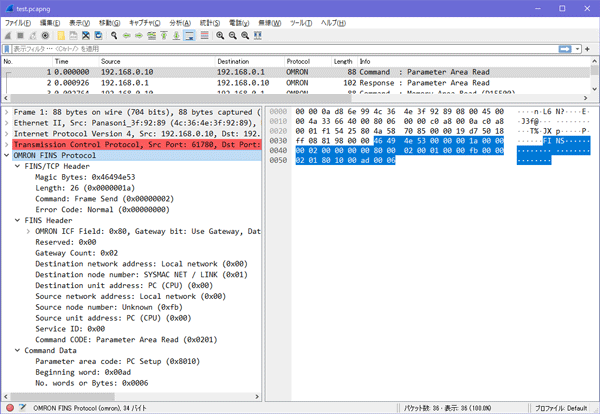This screenshot has height=414, width=600.
Task: Open the expert information status icon
Action: (10, 408)
